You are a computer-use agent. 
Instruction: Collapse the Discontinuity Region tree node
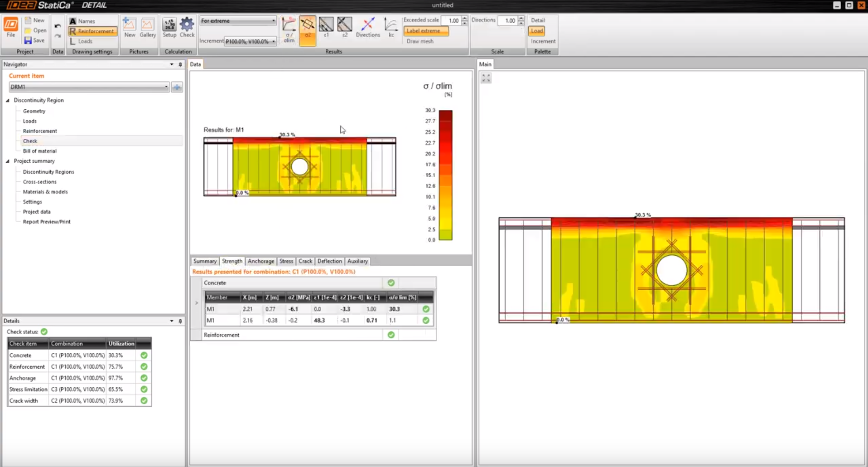tap(8, 100)
